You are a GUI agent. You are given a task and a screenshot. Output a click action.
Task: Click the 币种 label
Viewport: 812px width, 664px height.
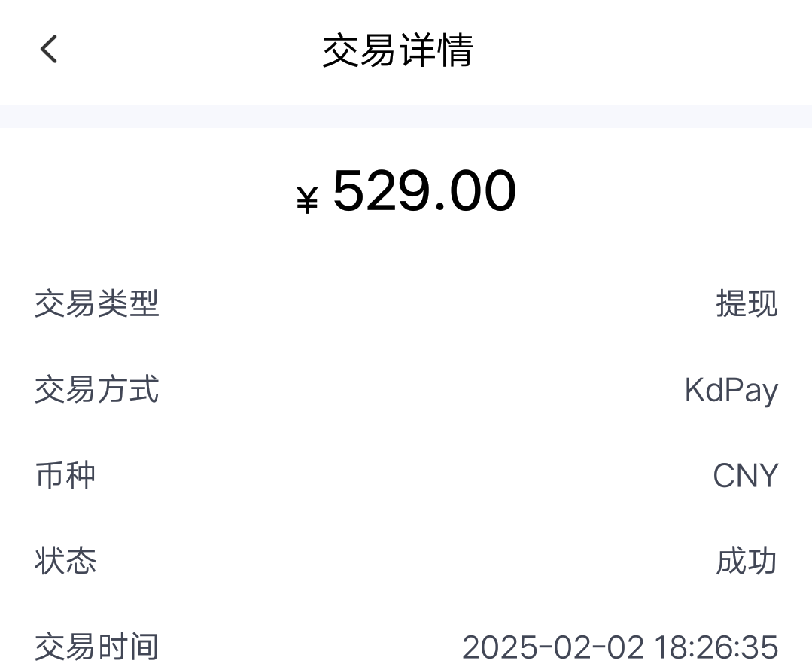[65, 476]
